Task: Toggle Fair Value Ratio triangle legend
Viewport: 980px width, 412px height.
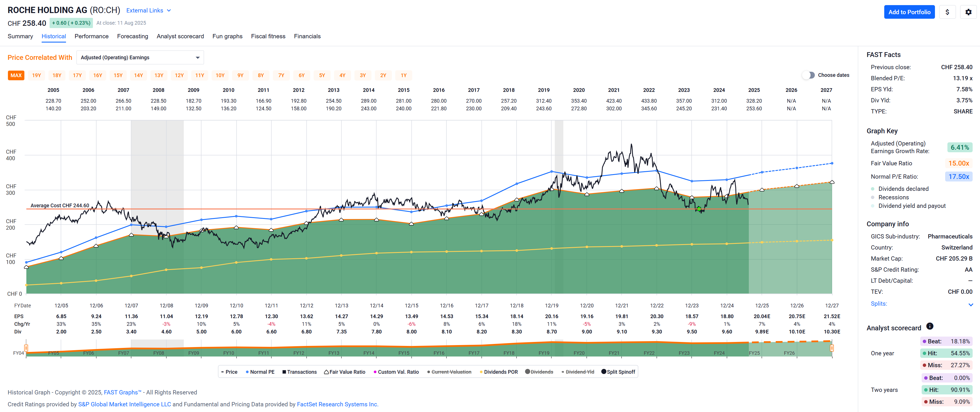Action: 344,372
